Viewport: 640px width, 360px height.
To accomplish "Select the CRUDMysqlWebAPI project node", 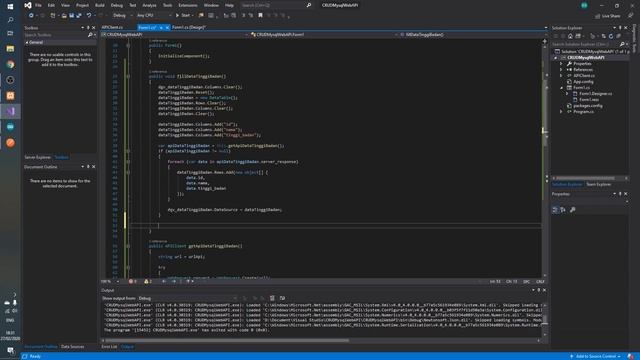I will 585,58.
